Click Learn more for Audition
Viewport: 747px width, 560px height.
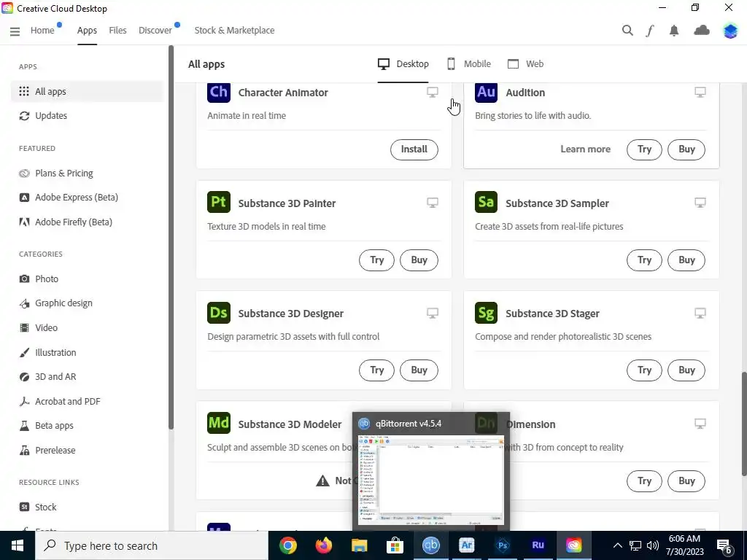(x=586, y=149)
